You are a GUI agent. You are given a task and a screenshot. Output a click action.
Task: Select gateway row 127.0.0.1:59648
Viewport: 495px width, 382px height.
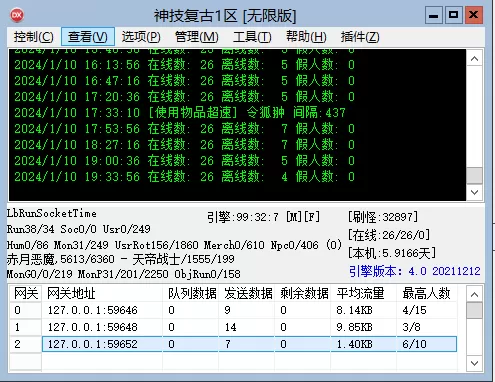pos(233,327)
